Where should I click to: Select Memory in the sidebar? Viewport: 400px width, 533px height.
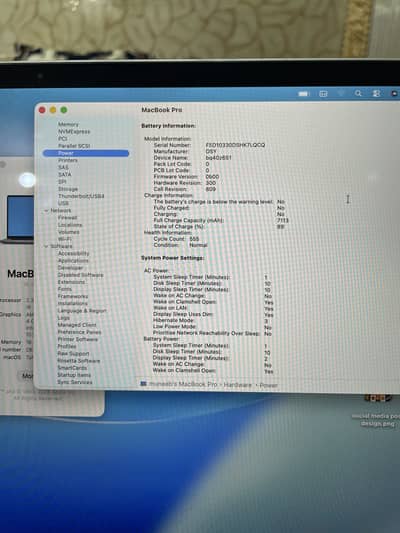[x=68, y=124]
